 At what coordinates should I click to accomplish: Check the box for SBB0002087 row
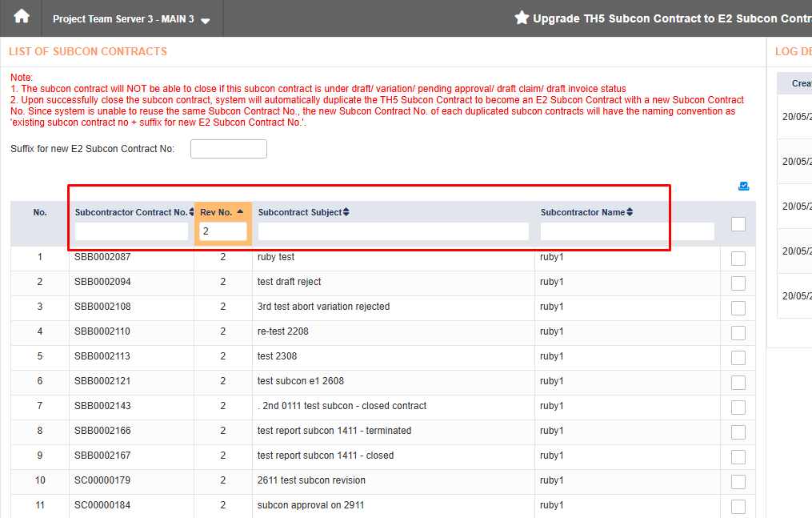738,259
